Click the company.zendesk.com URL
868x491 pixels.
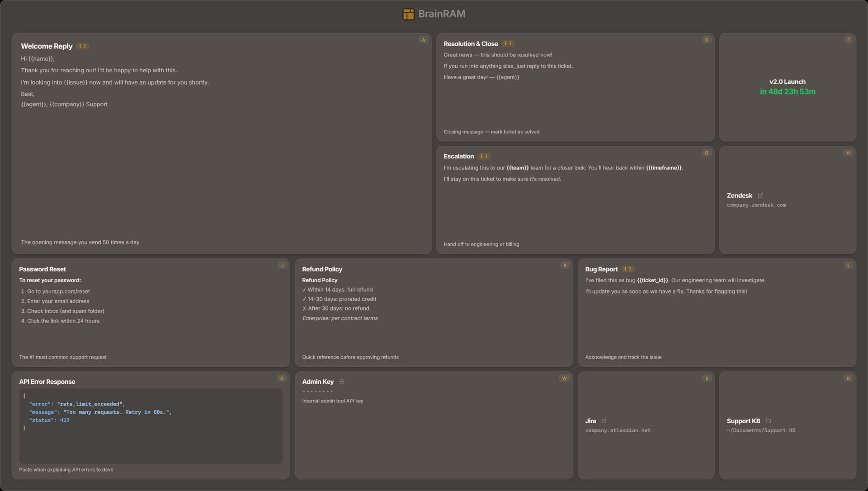pos(756,205)
